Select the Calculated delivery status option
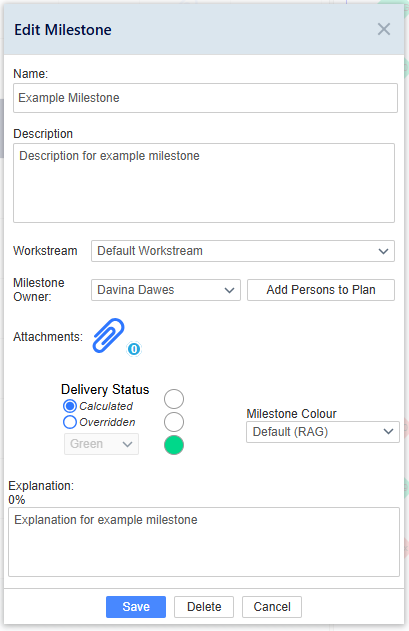This screenshot has height=631, width=409. pyautogui.click(x=70, y=406)
